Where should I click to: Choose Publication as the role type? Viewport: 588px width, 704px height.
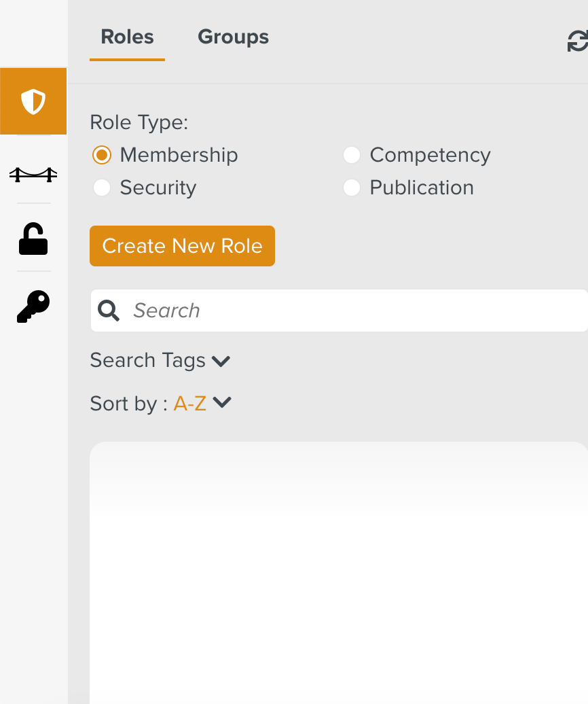(x=352, y=188)
